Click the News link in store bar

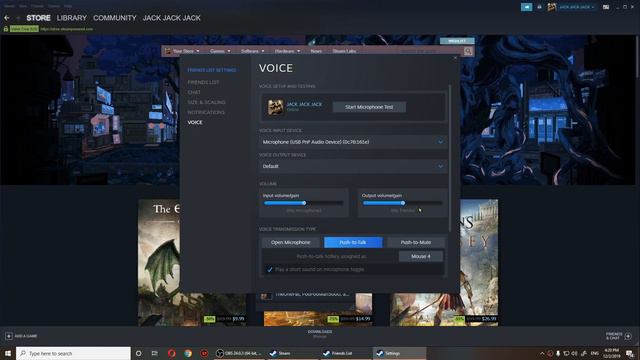[x=316, y=51]
